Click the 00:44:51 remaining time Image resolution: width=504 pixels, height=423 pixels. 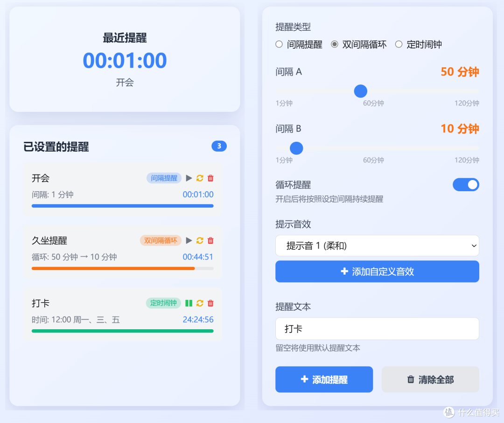198,257
